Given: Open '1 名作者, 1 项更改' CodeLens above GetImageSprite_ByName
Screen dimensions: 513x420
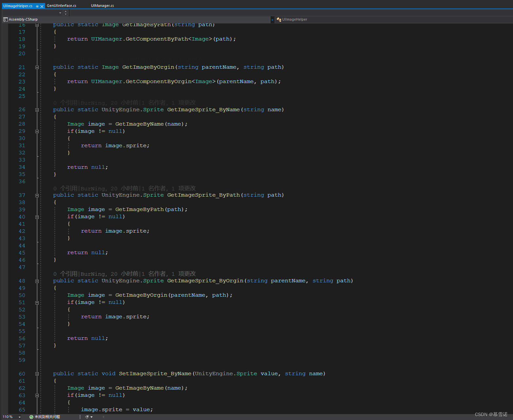Looking at the screenshot, I should point(169,103).
